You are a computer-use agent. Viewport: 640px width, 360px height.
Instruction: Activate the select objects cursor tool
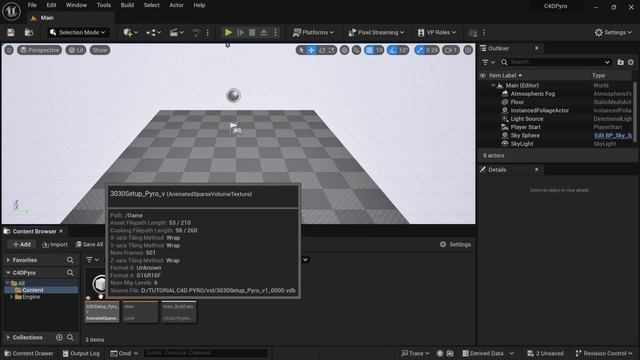click(301, 50)
